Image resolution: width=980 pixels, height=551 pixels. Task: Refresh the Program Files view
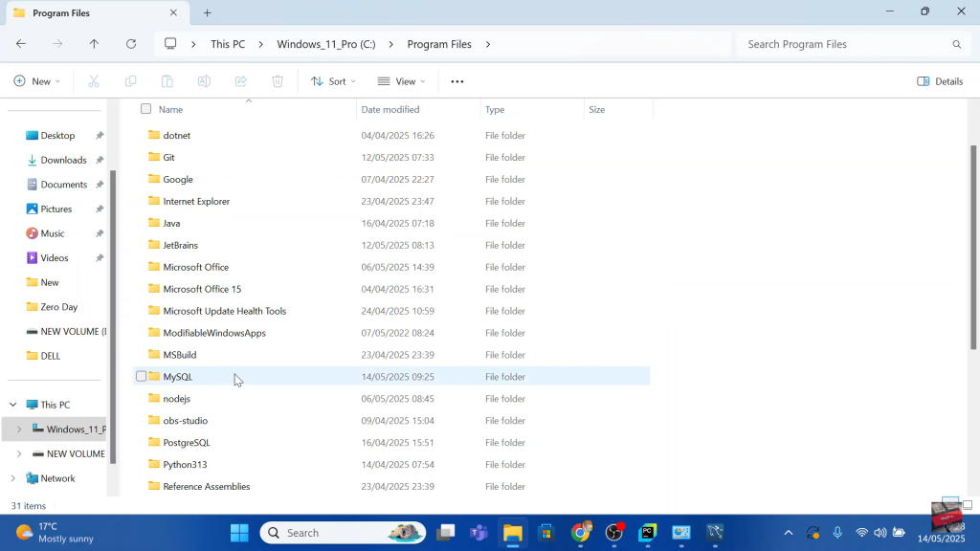pos(130,44)
